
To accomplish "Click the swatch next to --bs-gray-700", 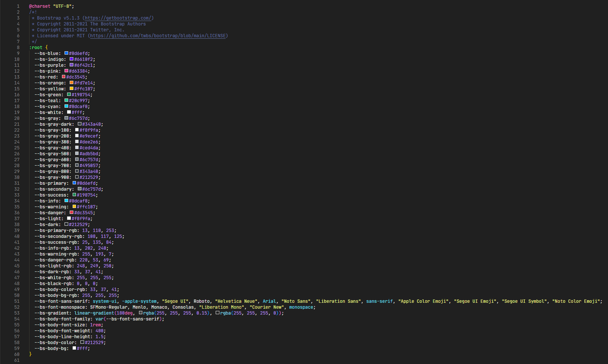I will (77, 165).
